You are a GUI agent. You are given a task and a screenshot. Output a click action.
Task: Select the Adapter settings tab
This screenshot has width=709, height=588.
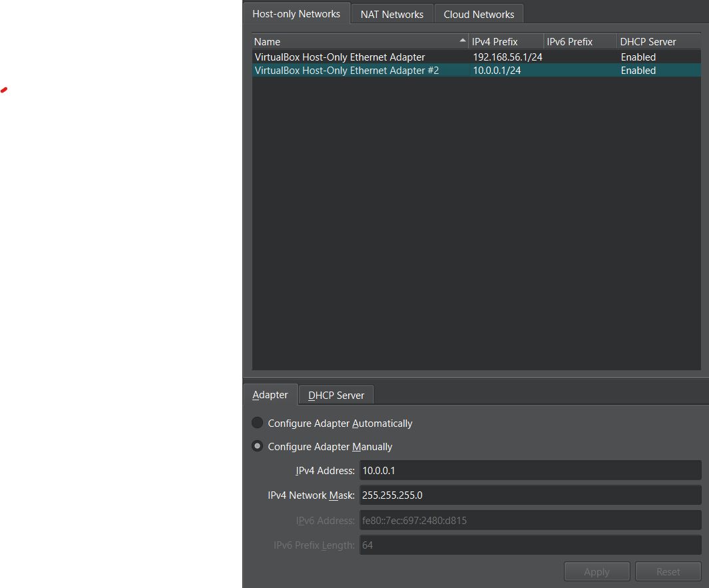click(270, 395)
